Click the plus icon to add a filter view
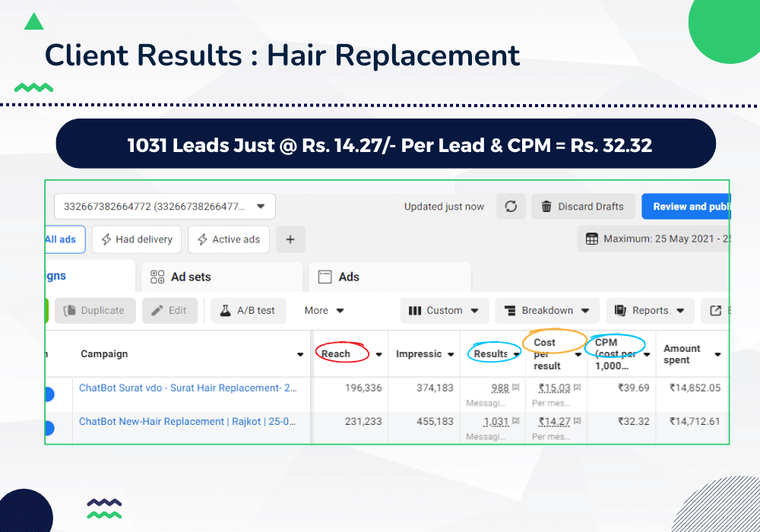The width and height of the screenshot is (760, 532). tap(290, 239)
